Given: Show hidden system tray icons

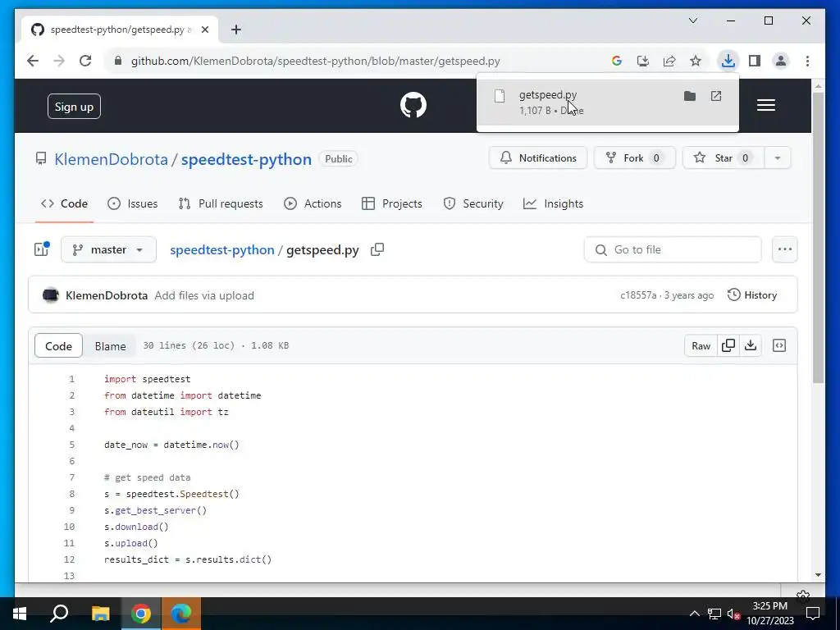Looking at the screenshot, I should [694, 614].
